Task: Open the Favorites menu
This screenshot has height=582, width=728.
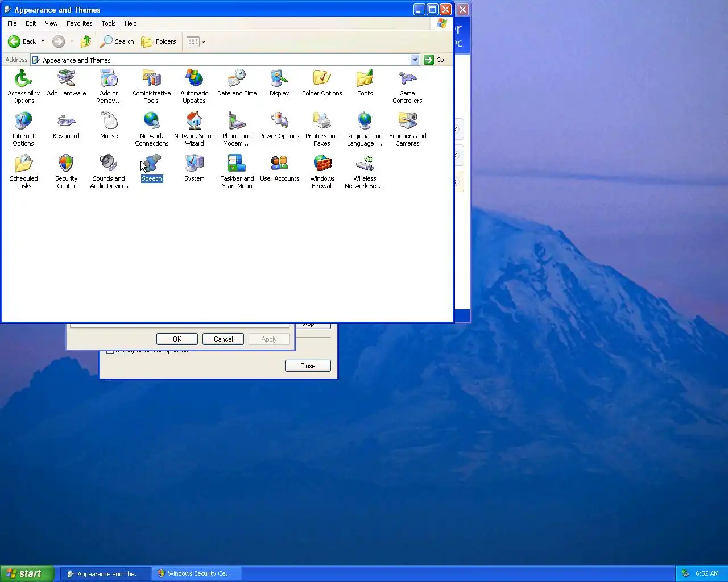Action: pyautogui.click(x=79, y=23)
